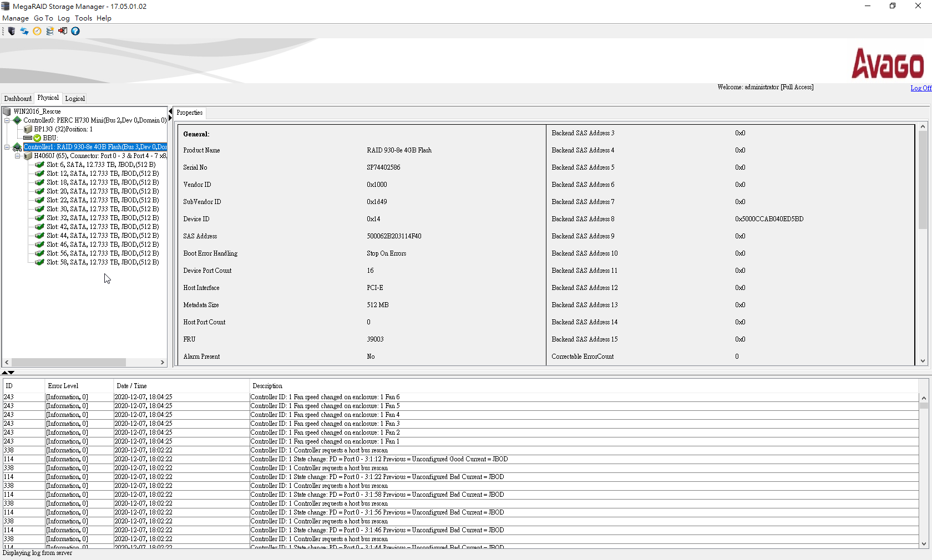932x560 pixels.
Task: Click the create virtual drive toolbar icon
Action: 50,31
